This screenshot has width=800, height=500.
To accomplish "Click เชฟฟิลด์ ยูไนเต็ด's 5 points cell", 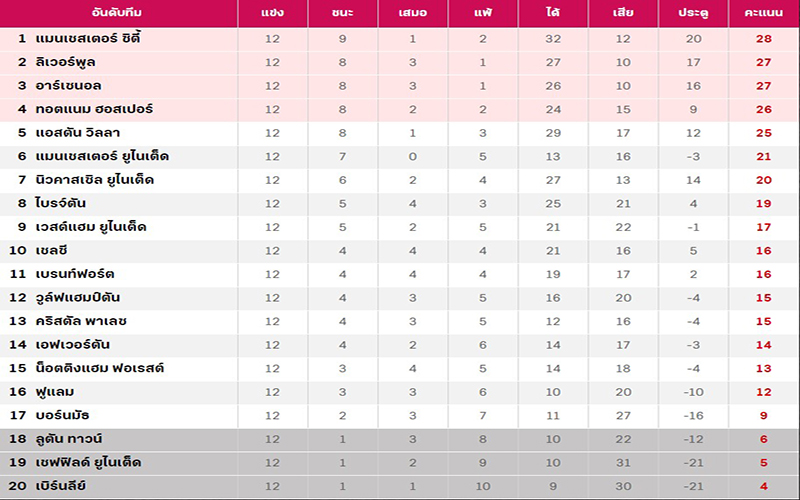I will click(763, 463).
